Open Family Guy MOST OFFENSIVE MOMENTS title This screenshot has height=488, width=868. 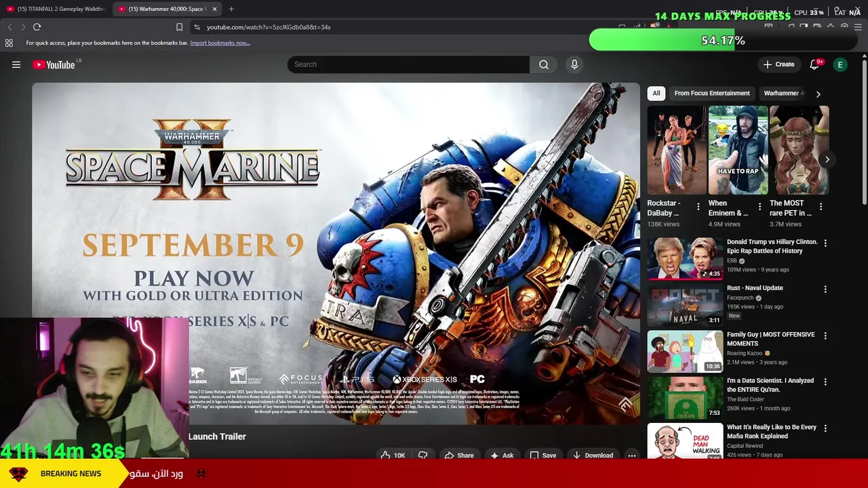click(770, 339)
